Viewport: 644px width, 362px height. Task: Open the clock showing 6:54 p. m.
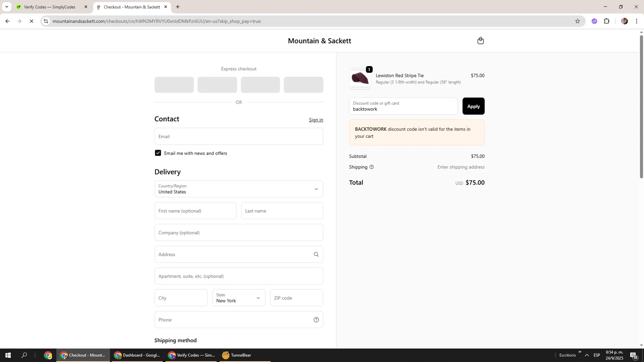click(x=614, y=355)
